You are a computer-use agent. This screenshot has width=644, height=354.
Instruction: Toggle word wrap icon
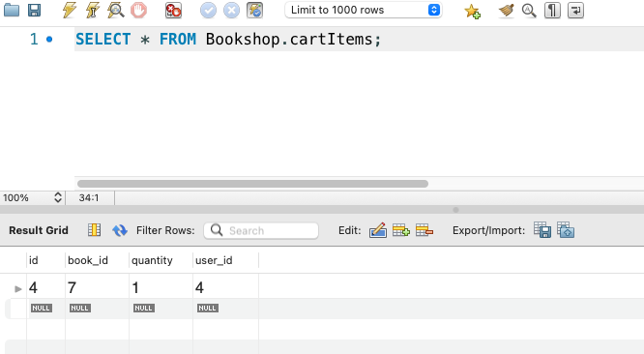575,11
